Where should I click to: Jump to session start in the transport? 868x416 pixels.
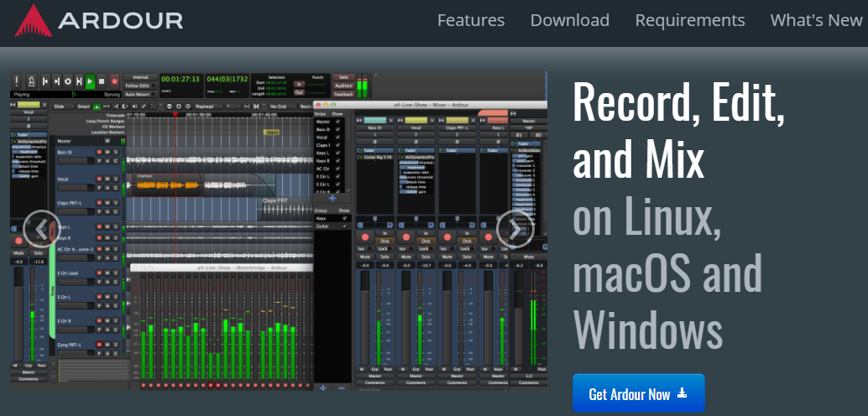44,81
